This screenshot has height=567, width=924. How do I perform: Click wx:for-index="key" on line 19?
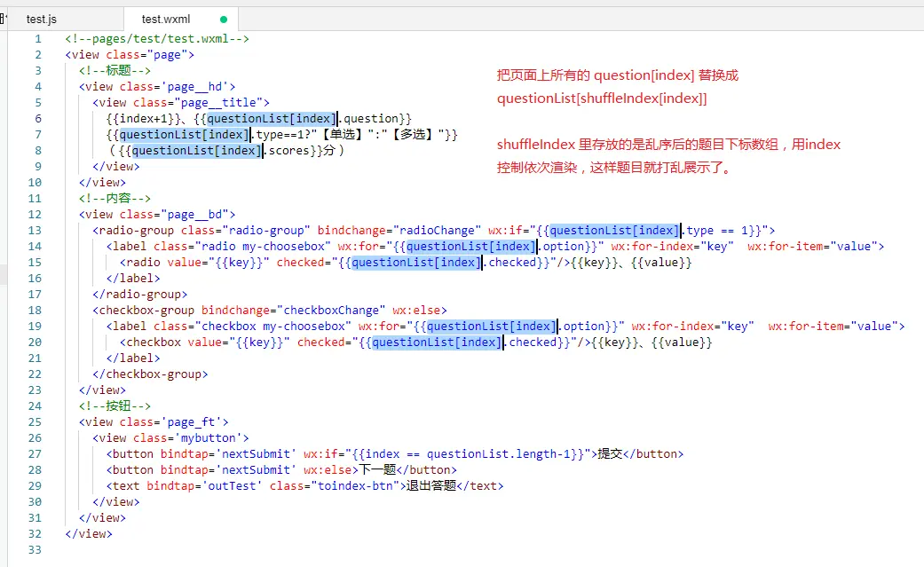[x=692, y=326]
